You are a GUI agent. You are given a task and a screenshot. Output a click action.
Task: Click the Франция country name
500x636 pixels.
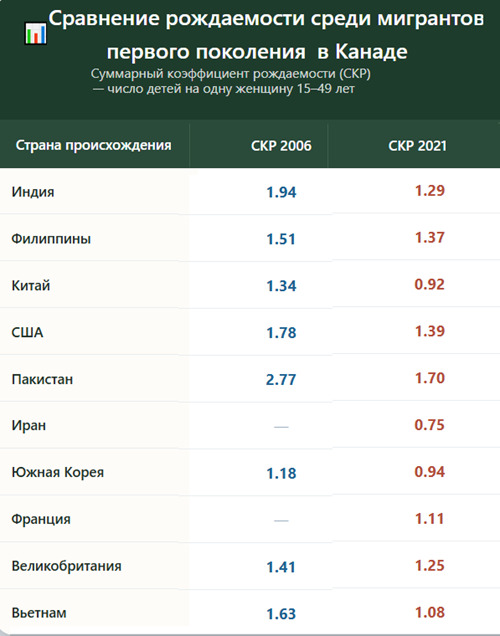[x=41, y=519]
